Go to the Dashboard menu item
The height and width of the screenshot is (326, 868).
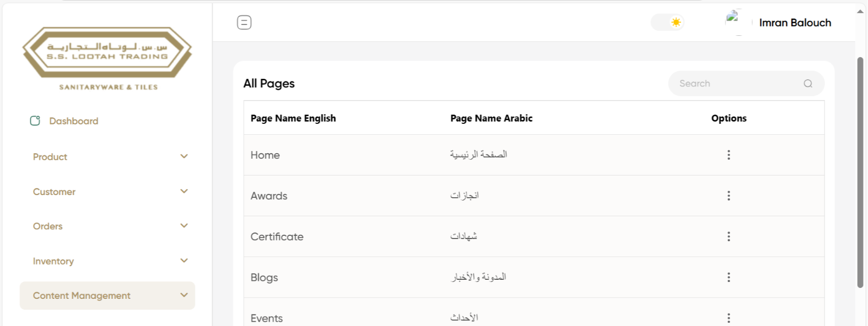pyautogui.click(x=74, y=121)
